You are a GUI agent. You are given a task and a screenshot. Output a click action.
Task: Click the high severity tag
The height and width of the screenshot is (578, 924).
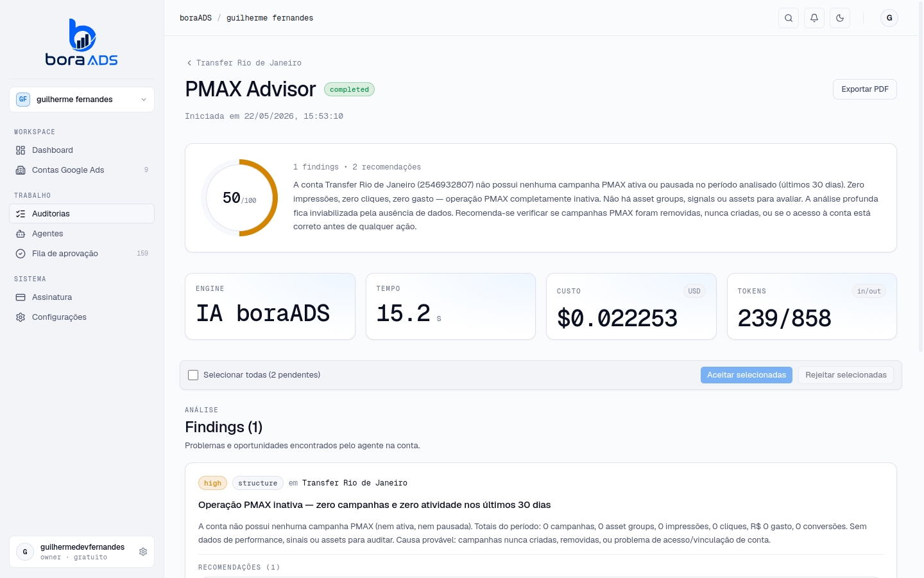212,483
